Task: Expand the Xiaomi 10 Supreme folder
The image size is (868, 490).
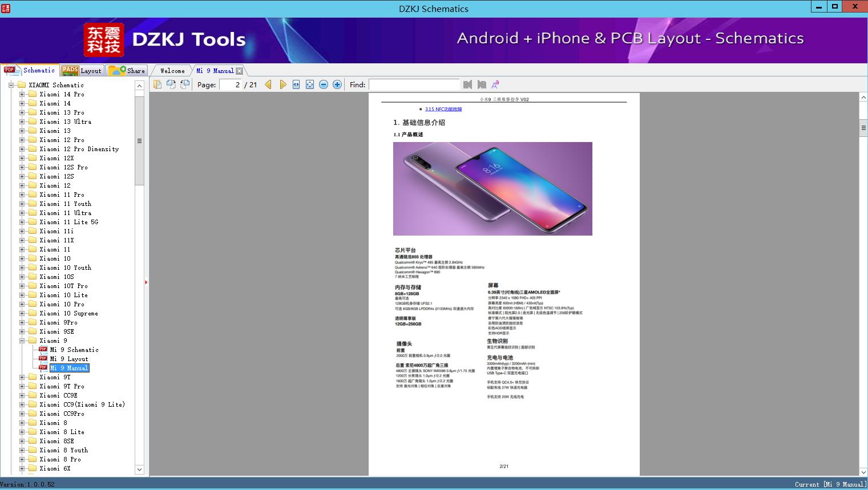Action: (x=22, y=313)
